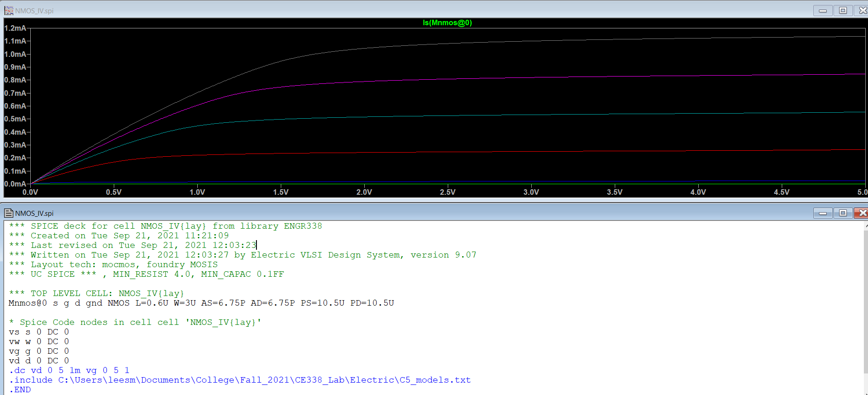Close the netlist text window

click(x=862, y=213)
